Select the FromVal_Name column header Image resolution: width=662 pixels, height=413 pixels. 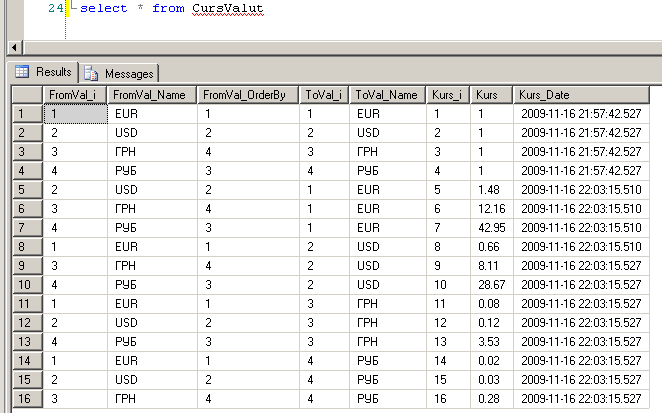coord(152,95)
